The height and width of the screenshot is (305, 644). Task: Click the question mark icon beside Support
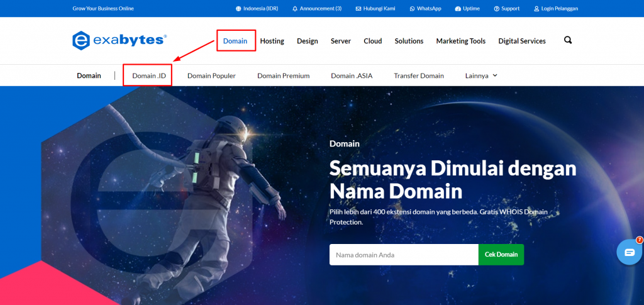497,9
